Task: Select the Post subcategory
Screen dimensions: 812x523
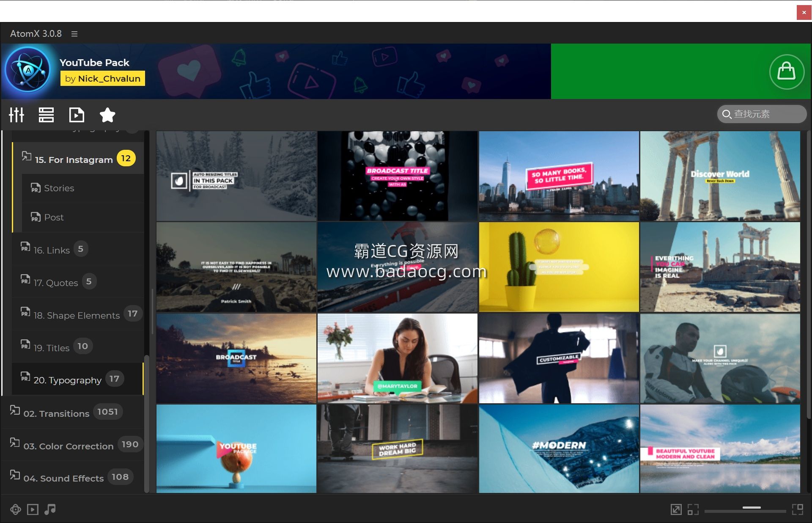Action: (x=83, y=217)
